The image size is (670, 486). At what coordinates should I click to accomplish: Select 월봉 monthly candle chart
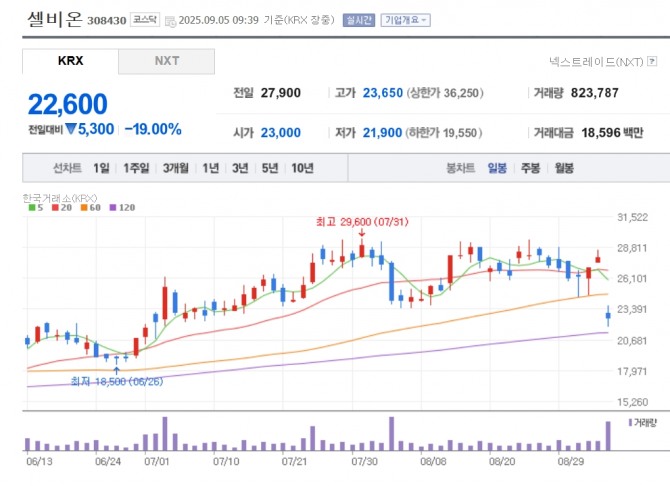pos(563,169)
